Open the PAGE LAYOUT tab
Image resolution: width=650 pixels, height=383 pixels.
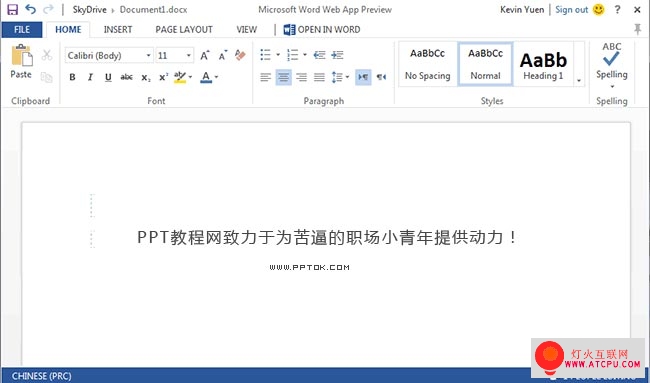coord(184,29)
